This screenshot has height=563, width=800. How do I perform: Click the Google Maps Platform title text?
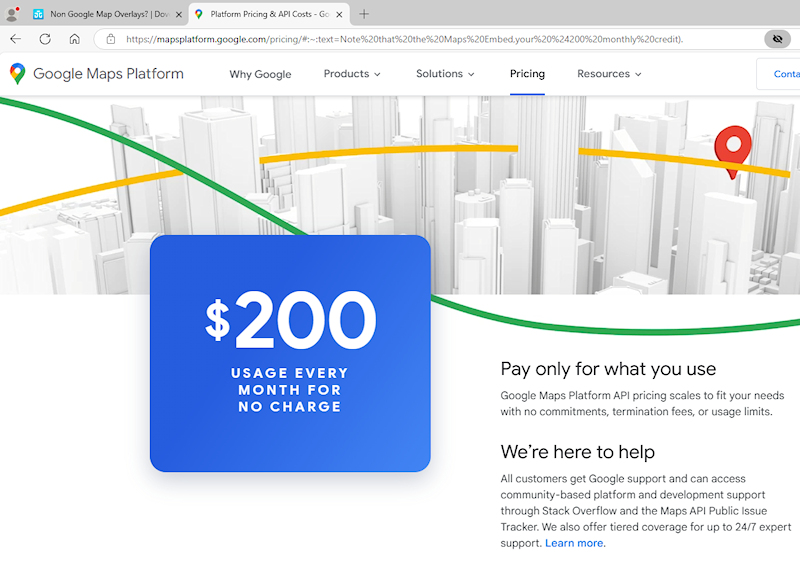click(x=108, y=74)
